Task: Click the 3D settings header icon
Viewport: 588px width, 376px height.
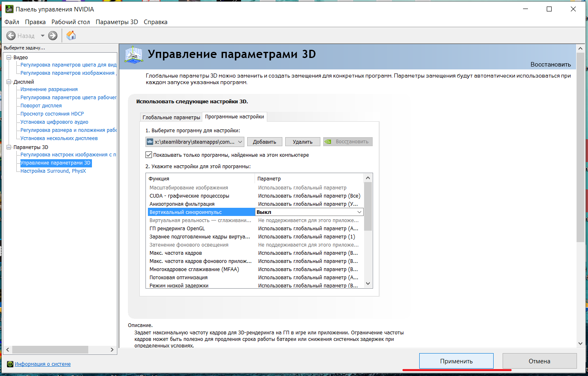Action: point(134,55)
